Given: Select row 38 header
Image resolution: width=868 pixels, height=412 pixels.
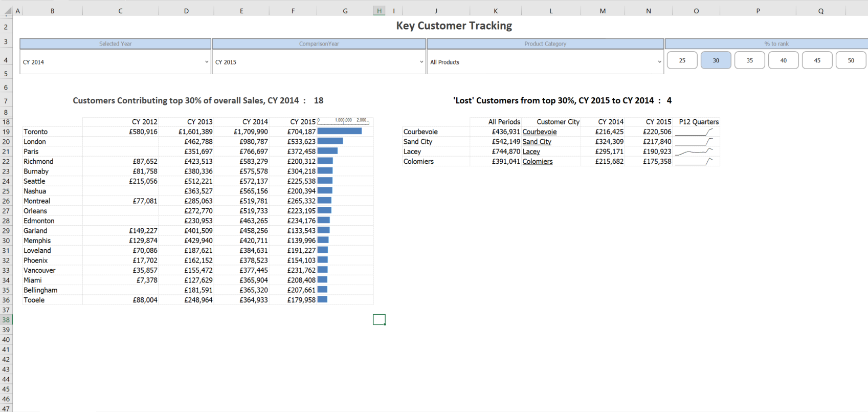Looking at the screenshot, I should click(x=6, y=320).
